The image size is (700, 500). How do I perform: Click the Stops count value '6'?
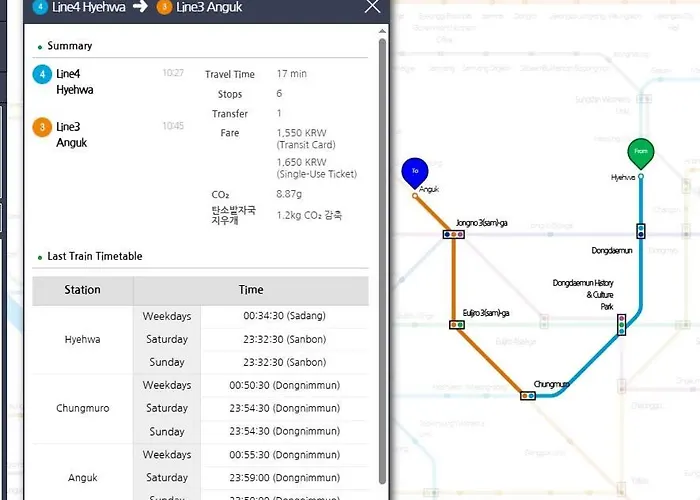coord(279,93)
